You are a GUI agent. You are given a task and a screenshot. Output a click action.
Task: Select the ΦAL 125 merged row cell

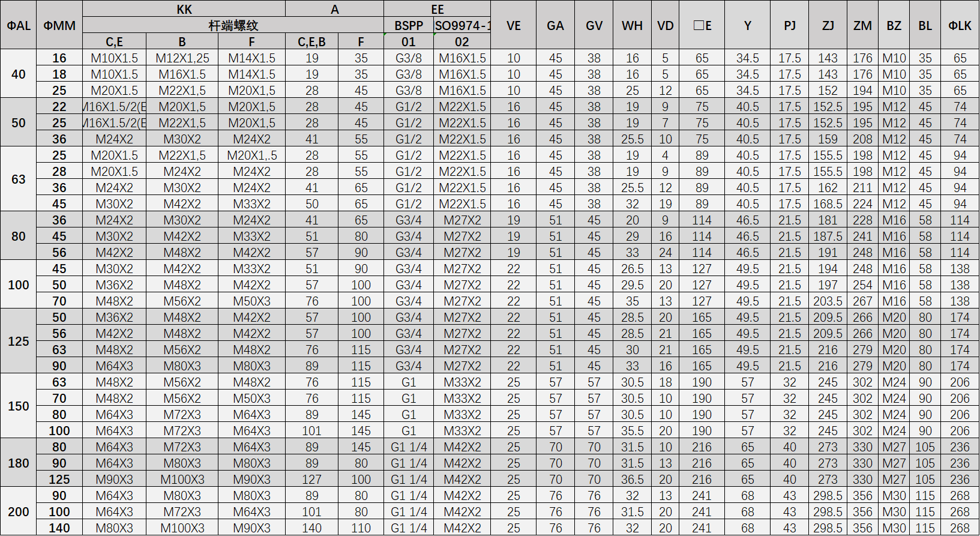tap(19, 341)
